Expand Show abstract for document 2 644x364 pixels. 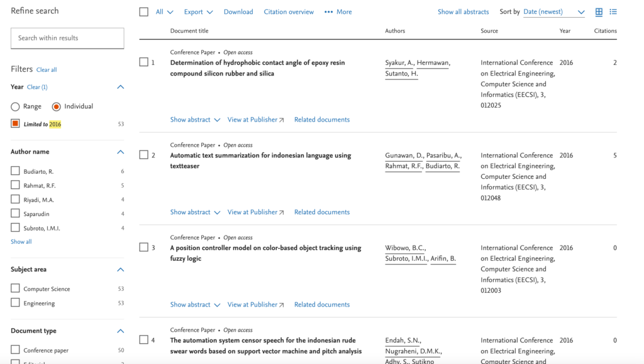click(195, 212)
